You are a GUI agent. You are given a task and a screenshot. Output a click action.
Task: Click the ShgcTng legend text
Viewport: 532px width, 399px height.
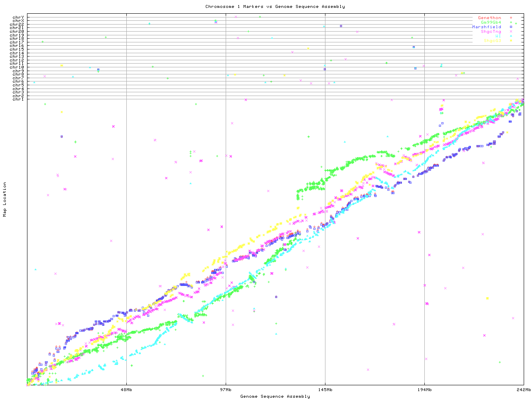[x=491, y=32]
